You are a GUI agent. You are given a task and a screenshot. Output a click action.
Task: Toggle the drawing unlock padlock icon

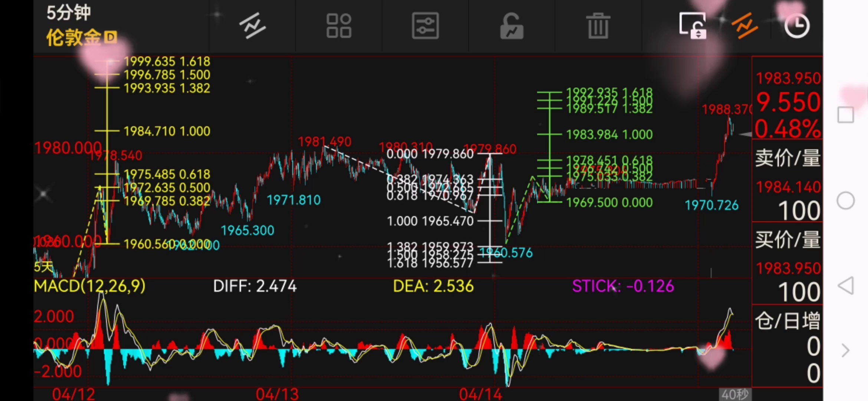(x=512, y=26)
